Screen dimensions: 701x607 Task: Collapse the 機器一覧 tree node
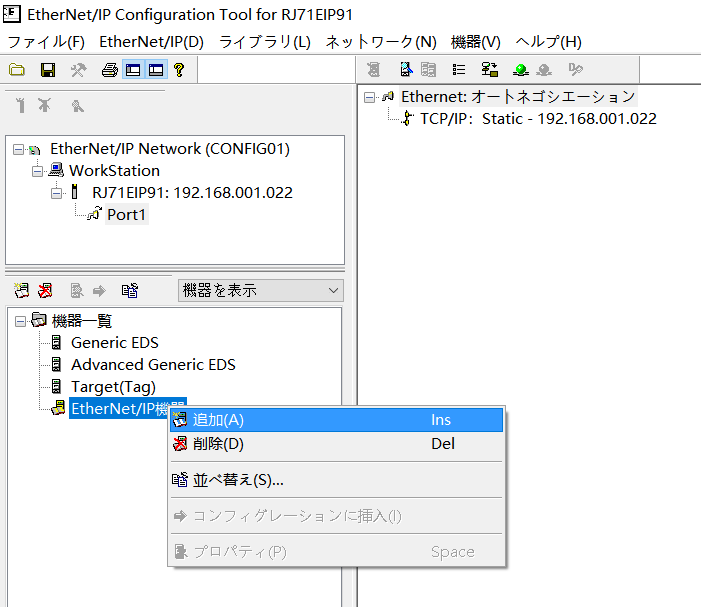(21, 321)
